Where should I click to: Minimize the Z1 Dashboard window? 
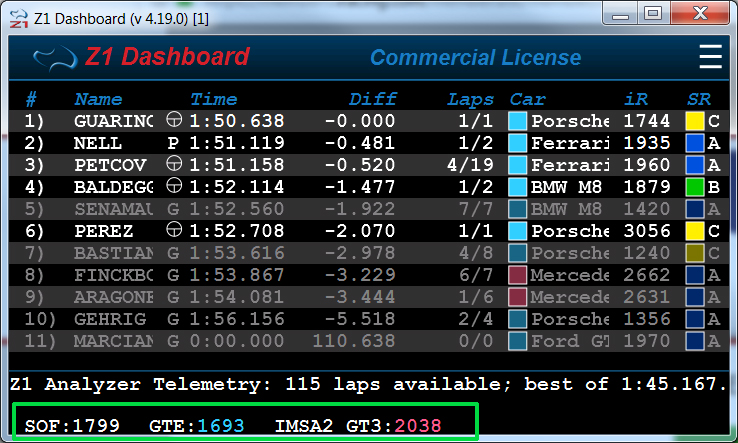pyautogui.click(x=620, y=13)
